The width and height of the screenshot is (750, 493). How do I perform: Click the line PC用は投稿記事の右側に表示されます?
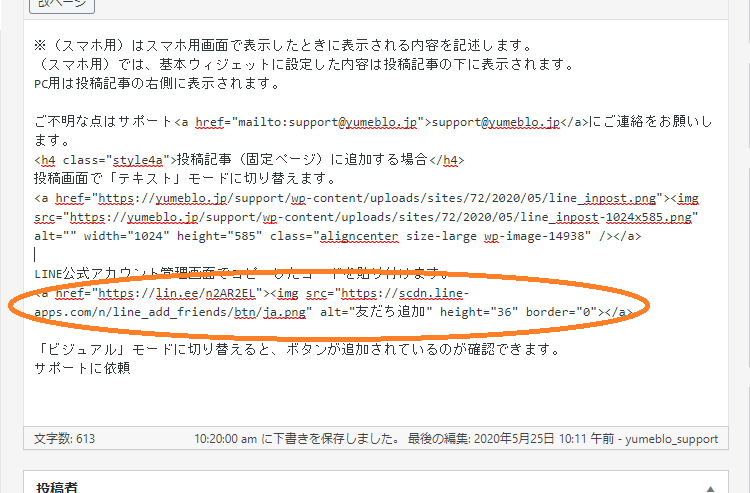[157, 84]
